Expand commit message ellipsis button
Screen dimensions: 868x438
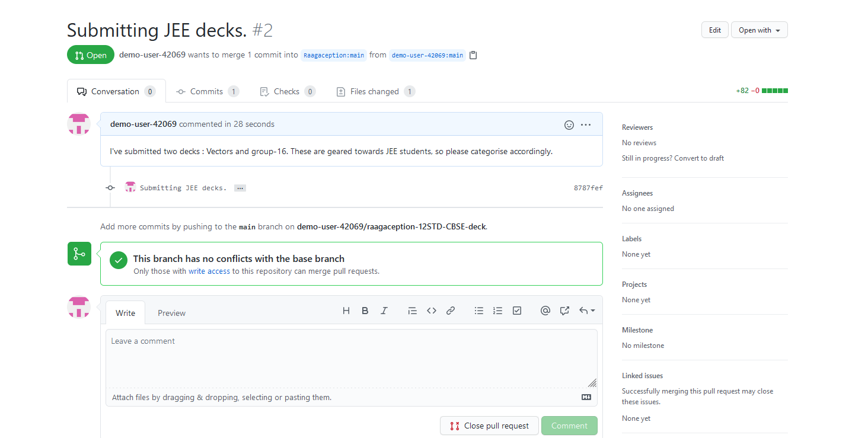[240, 188]
